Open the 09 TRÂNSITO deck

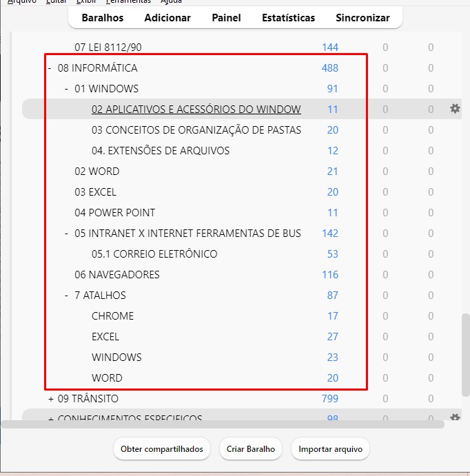(x=88, y=398)
